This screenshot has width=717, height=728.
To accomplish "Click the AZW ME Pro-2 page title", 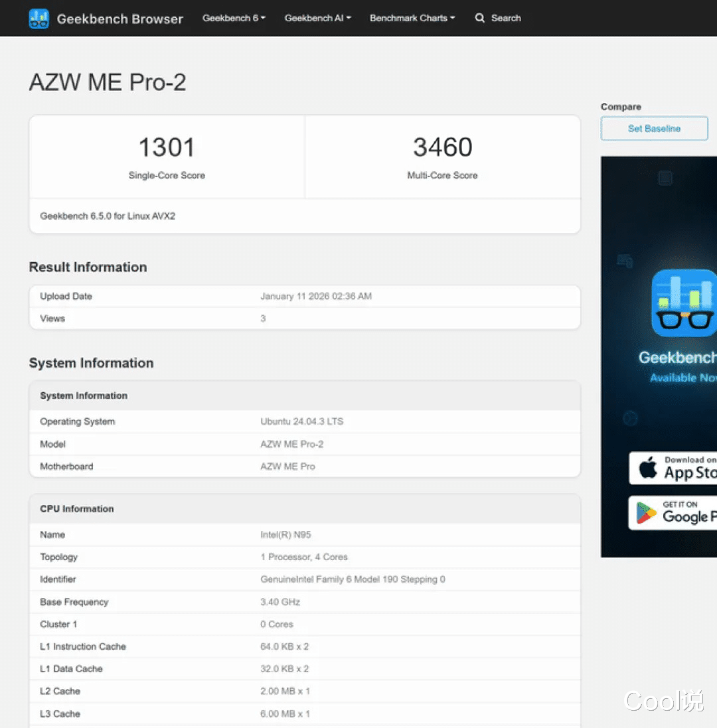I will click(x=108, y=82).
